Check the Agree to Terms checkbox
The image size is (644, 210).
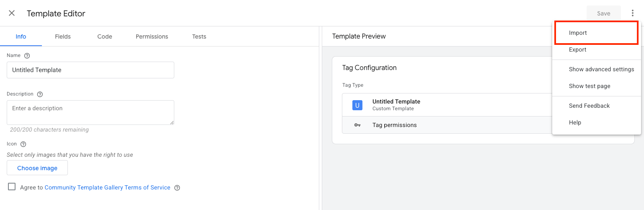coord(12,187)
